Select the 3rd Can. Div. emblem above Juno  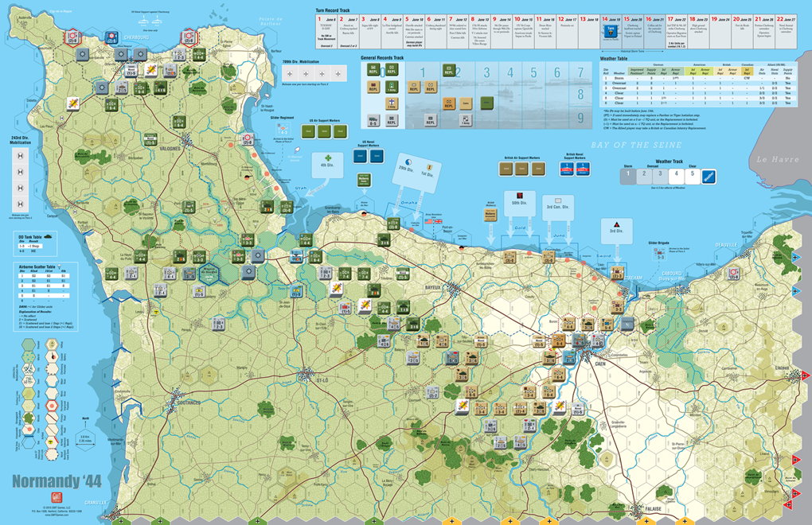[x=558, y=200]
